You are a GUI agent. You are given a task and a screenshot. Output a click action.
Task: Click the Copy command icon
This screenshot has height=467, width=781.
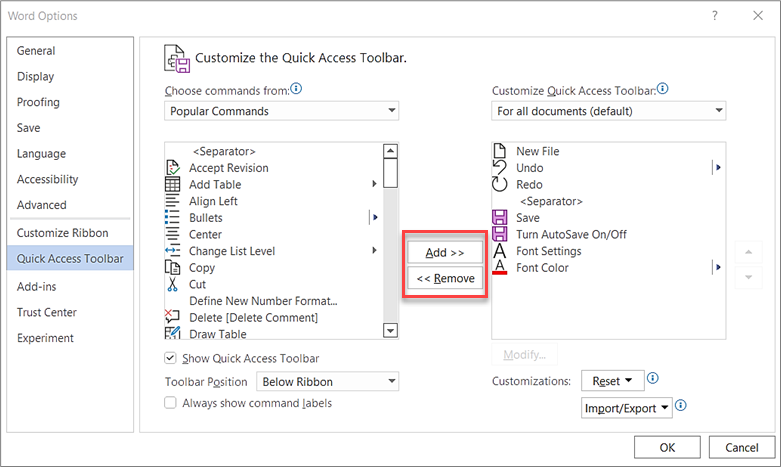[x=172, y=268]
